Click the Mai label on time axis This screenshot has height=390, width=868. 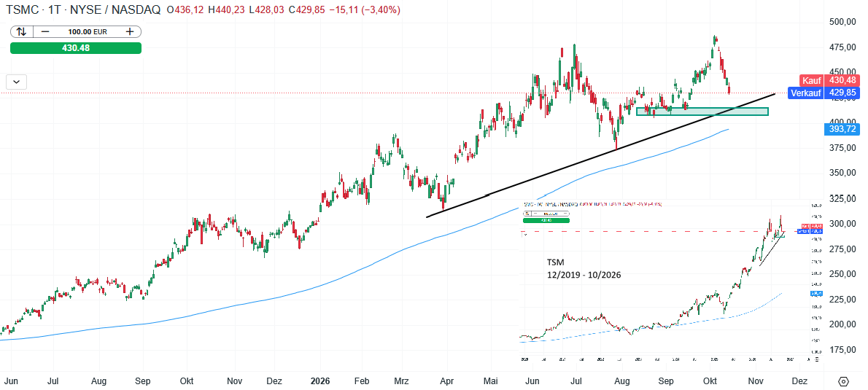click(492, 381)
